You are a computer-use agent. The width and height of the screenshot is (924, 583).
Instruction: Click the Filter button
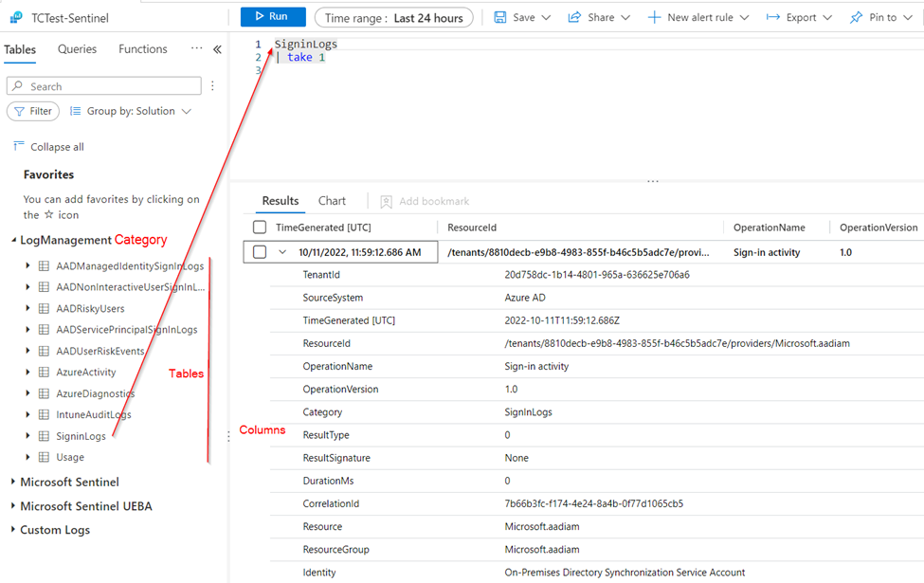pyautogui.click(x=33, y=111)
